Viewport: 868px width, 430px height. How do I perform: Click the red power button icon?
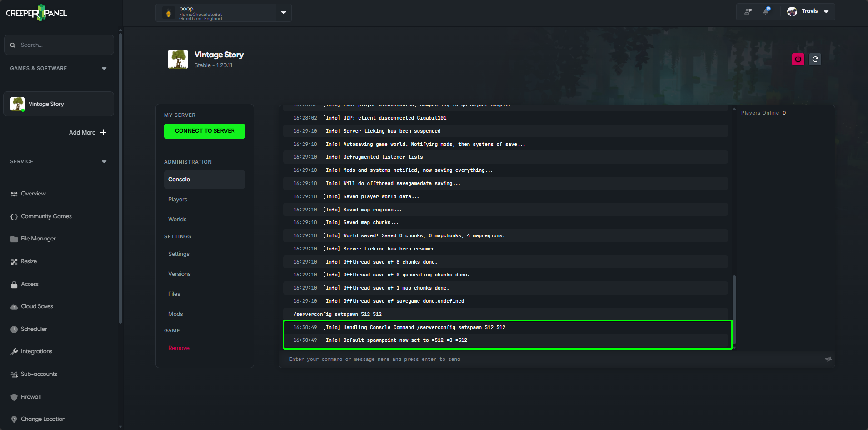[798, 59]
